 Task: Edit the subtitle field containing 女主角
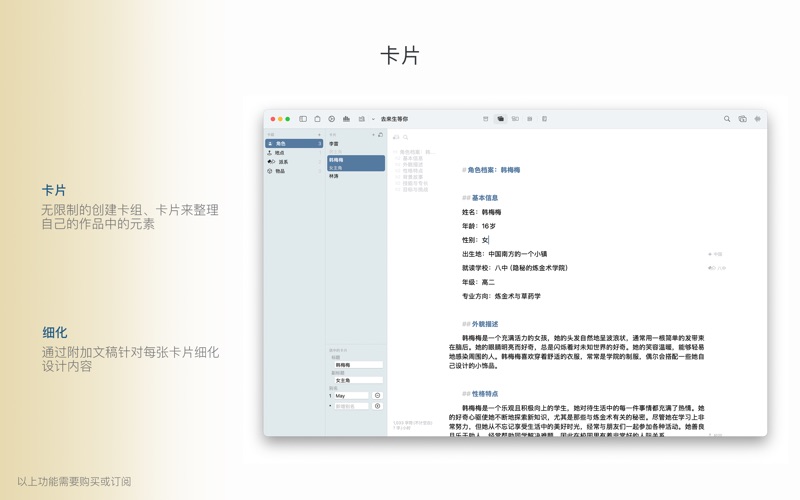click(358, 381)
